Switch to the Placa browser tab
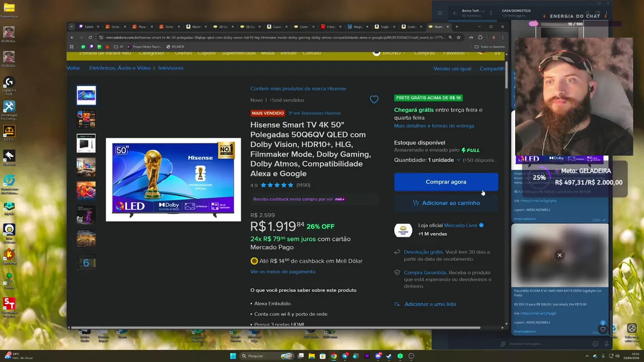 [x=142, y=27]
